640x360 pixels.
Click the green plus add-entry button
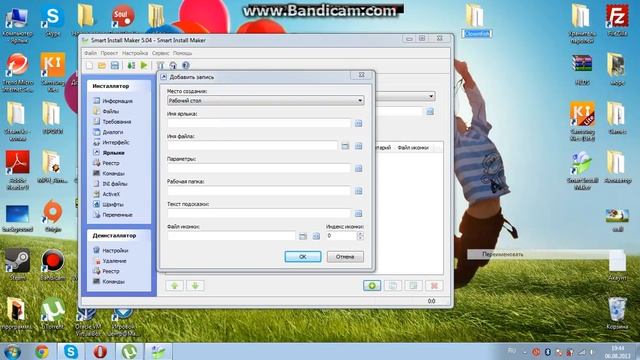[x=372, y=286]
